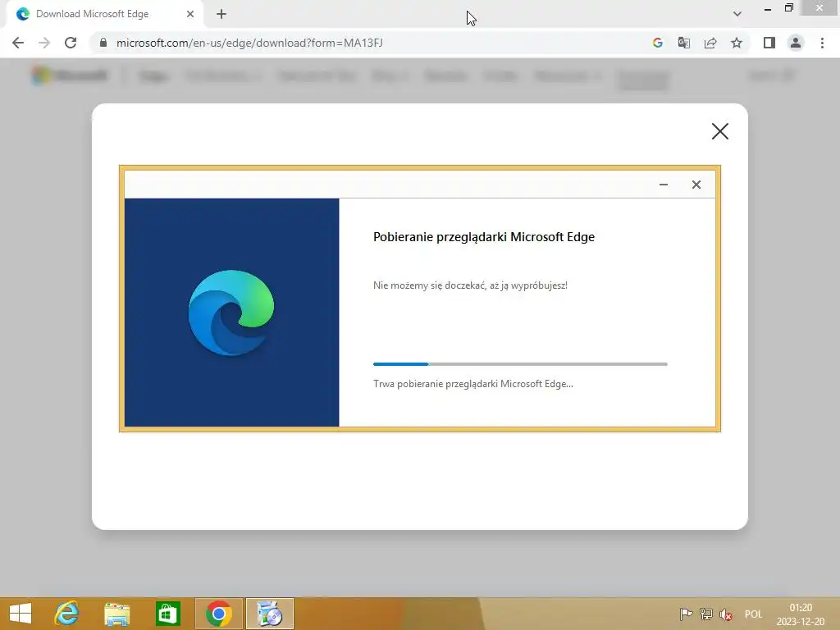
Task: Open Action Center flag icon in tray
Action: 686,614
